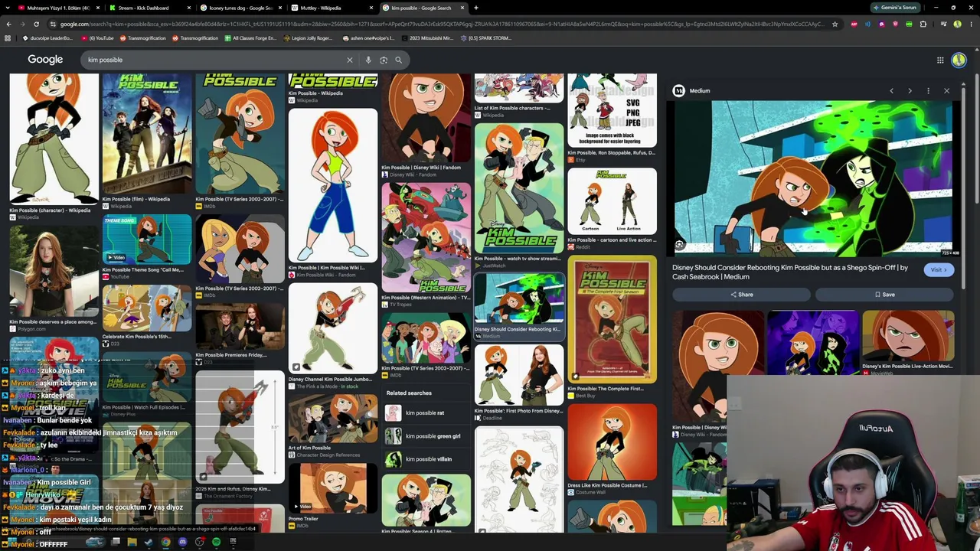Open the Medium source logo

click(678, 91)
